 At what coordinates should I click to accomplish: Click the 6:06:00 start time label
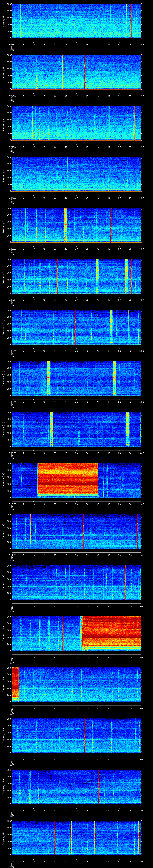[x=12, y=300]
